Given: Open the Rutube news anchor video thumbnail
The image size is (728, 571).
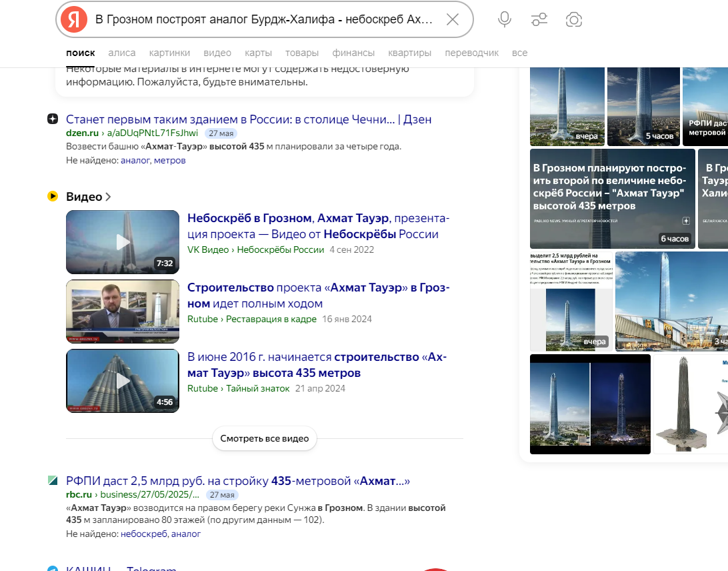Looking at the screenshot, I should pyautogui.click(x=123, y=312).
